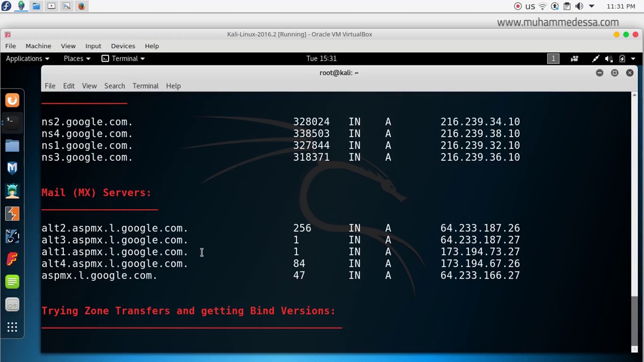Click the VirtualBox title bar app icon
The image size is (644, 362).
8,34
